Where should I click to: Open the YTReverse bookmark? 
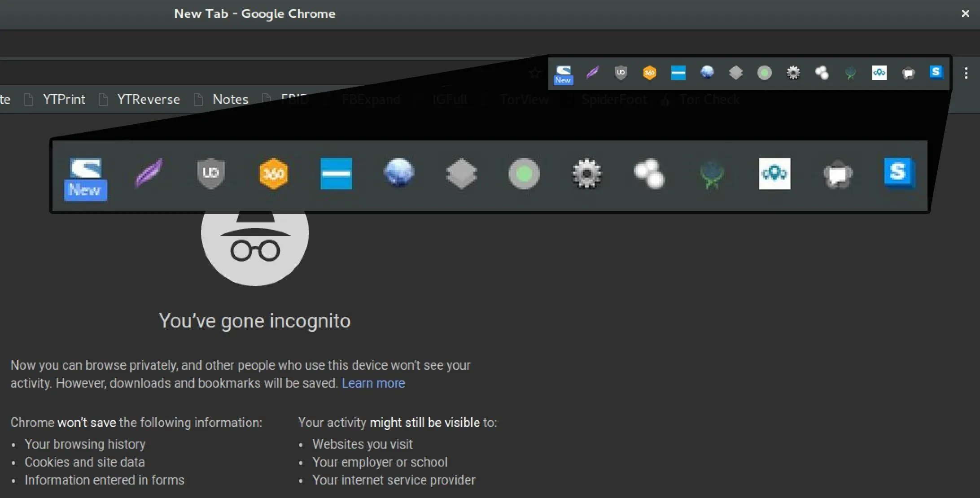coord(149,99)
